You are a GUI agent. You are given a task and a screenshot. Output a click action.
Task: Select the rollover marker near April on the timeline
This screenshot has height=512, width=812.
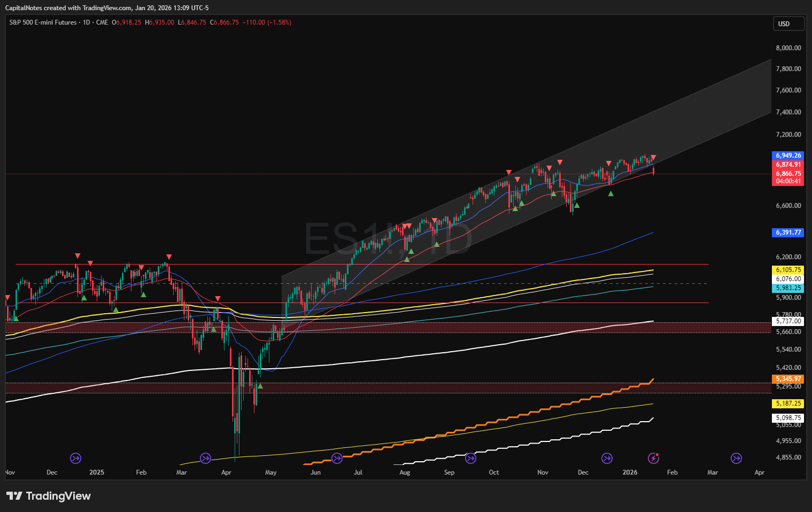pos(205,458)
